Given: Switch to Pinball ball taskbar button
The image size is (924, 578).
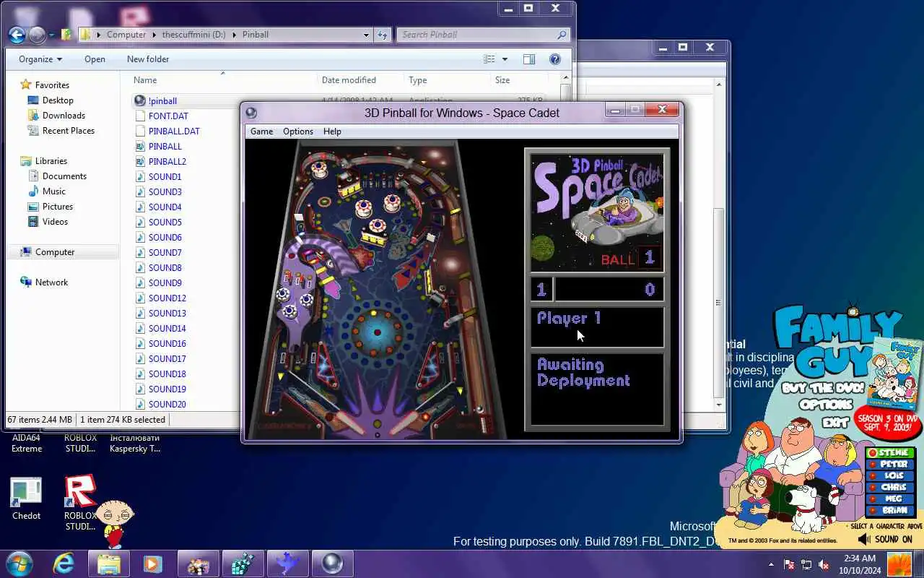Looking at the screenshot, I should coord(332,564).
